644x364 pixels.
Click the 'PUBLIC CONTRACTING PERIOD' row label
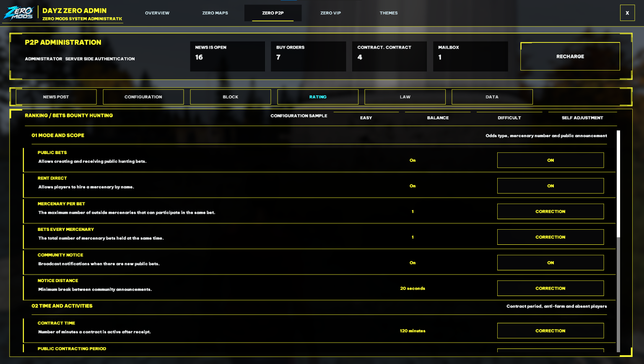coord(72,349)
